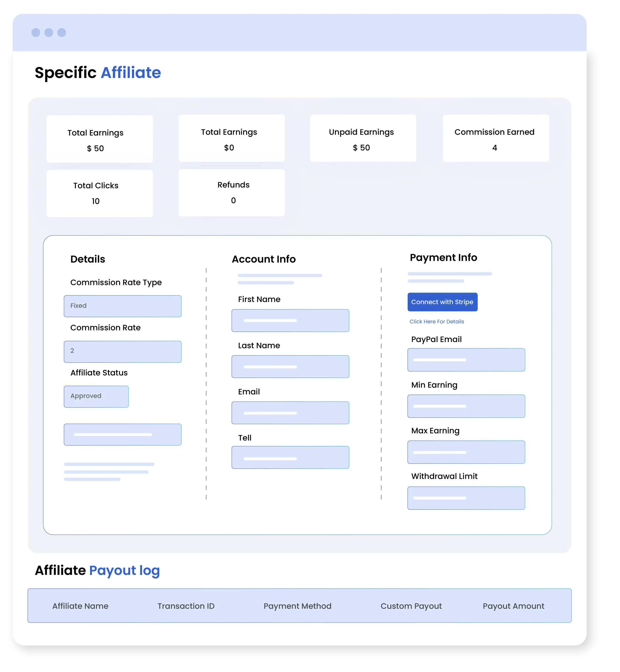Viewport: 620px width, 672px height.
Task: Click into the Tell input field
Action: (290, 457)
